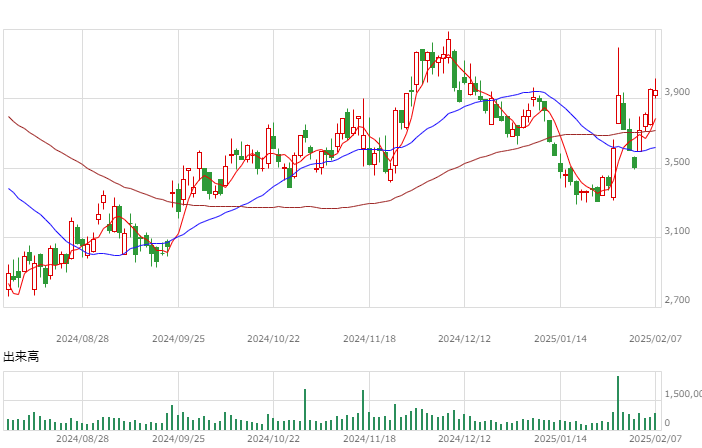Click 2024/12/12 date under price chart
The width and height of the screenshot is (702, 448).
[x=464, y=339]
